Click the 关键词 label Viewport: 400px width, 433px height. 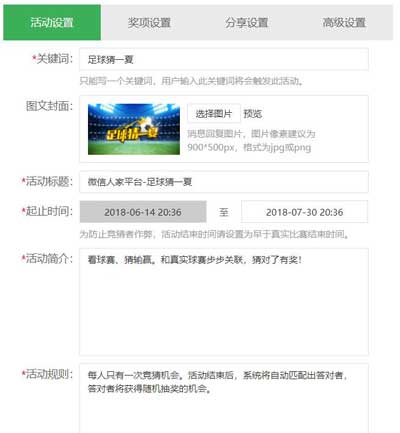[x=52, y=59]
